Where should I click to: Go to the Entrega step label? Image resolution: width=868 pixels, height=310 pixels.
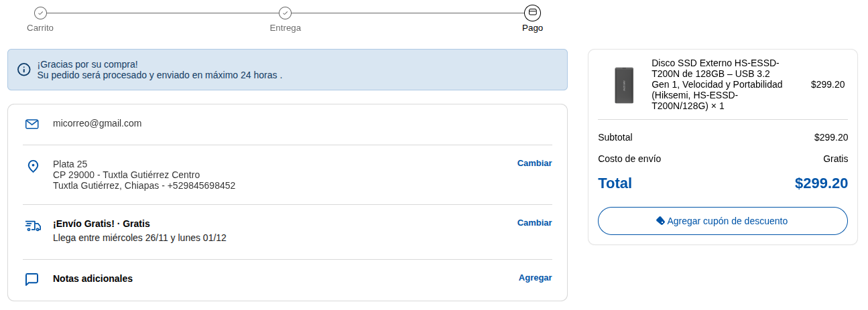(x=285, y=28)
